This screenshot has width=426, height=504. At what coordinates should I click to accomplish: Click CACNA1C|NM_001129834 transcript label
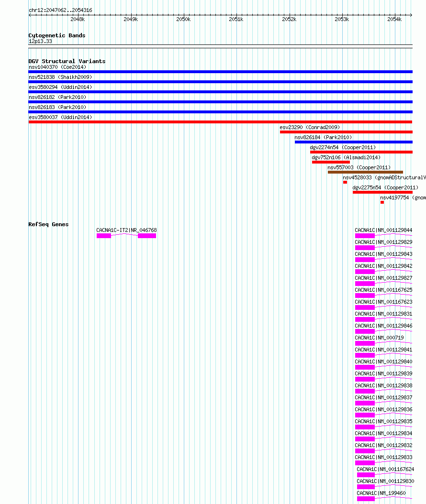[x=383, y=433]
